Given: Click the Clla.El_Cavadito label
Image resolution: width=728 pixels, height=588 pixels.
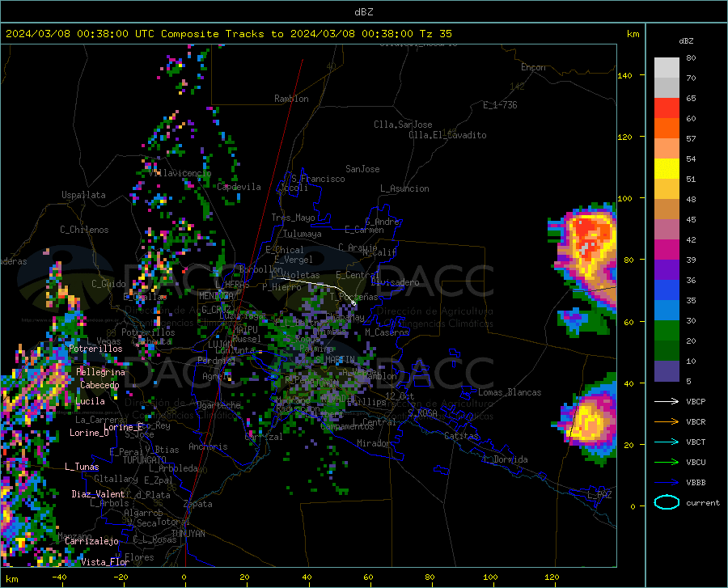Looking at the screenshot, I should click(447, 135).
